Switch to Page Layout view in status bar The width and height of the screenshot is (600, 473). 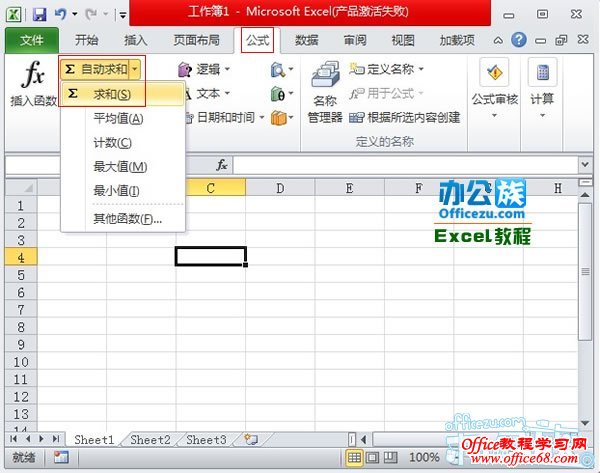(x=372, y=457)
